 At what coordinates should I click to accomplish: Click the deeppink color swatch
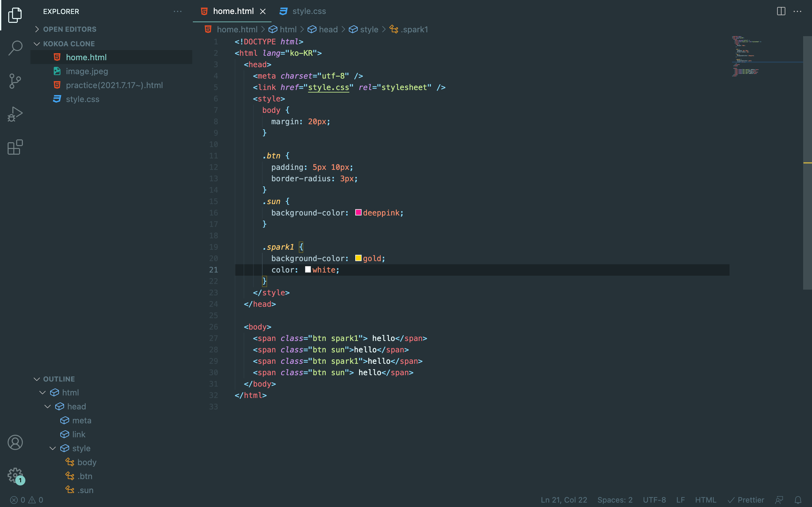click(358, 212)
